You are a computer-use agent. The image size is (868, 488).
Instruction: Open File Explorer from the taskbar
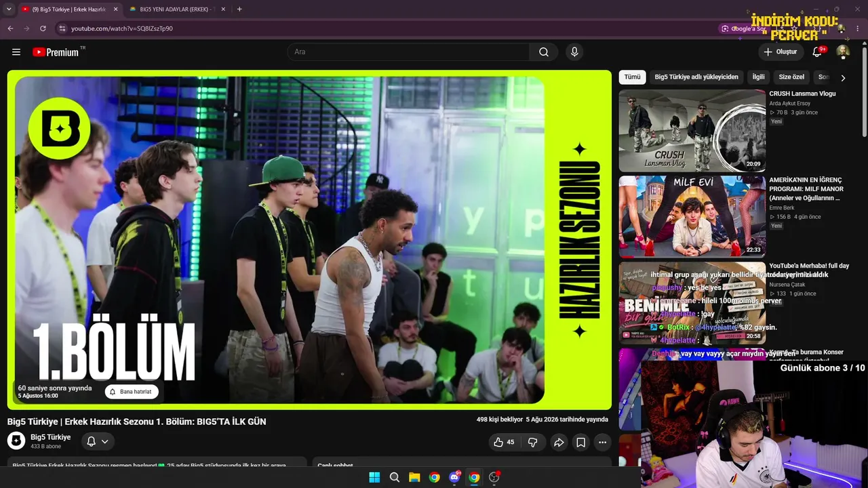click(x=414, y=477)
